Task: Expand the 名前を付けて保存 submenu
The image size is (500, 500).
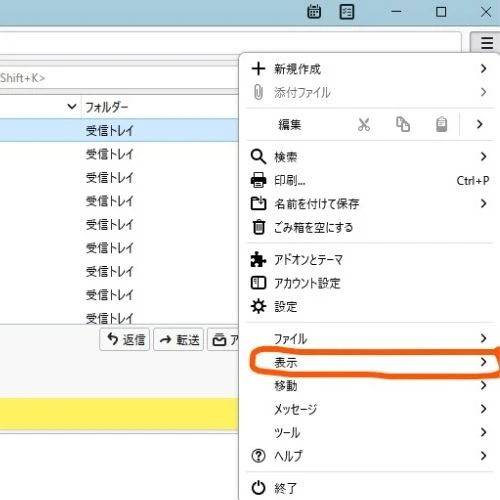Action: point(370,204)
